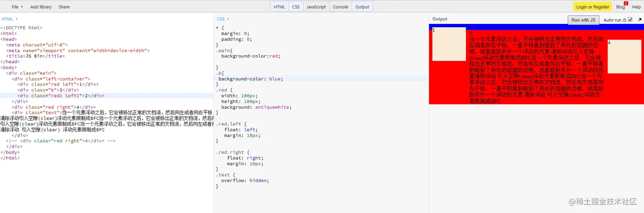Screen dimensions: 644x213
Task: Open the Help link
Action: pos(636,7)
